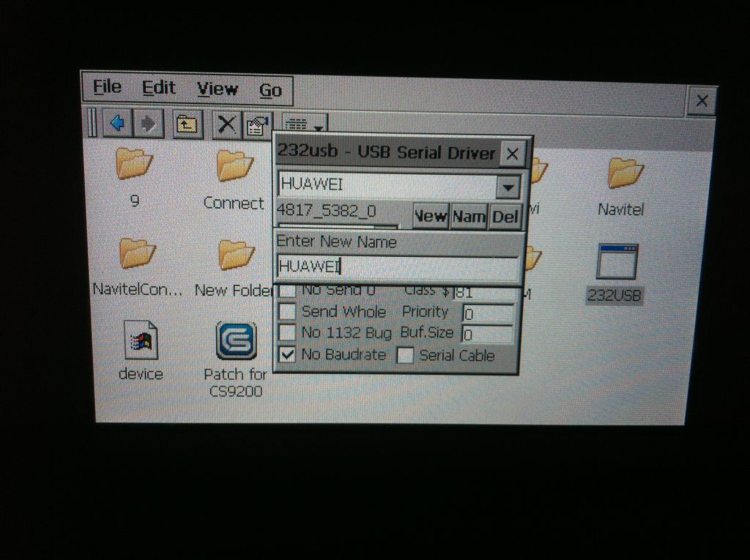Click the forward arrow toolbar button
750x560 pixels.
pyautogui.click(x=148, y=124)
